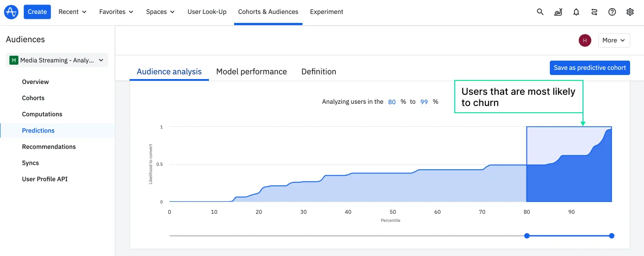Open the Media Streaming project selector
This screenshot has height=256, width=644.
(57, 60)
